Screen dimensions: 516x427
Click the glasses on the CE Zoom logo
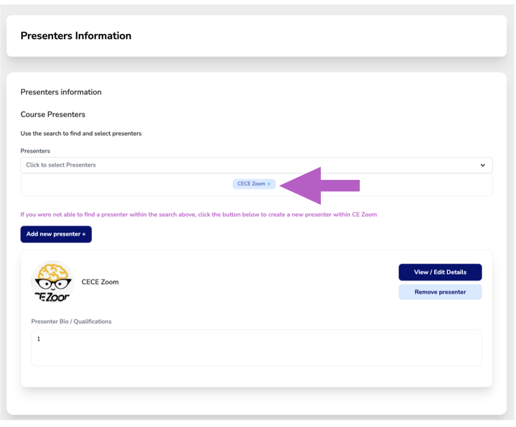point(53,284)
